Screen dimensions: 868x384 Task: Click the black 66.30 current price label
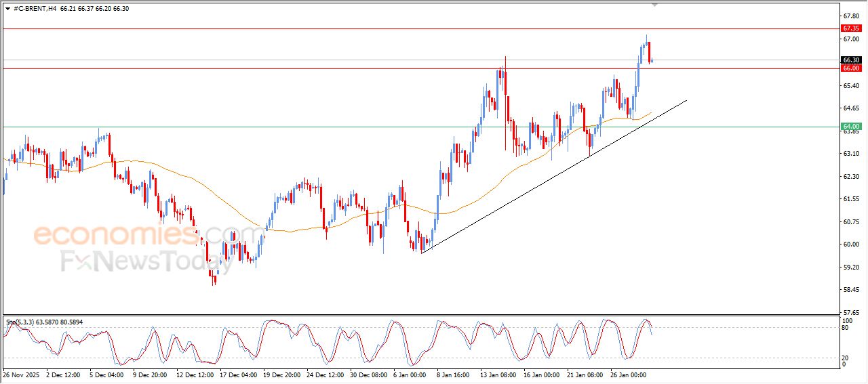point(850,60)
